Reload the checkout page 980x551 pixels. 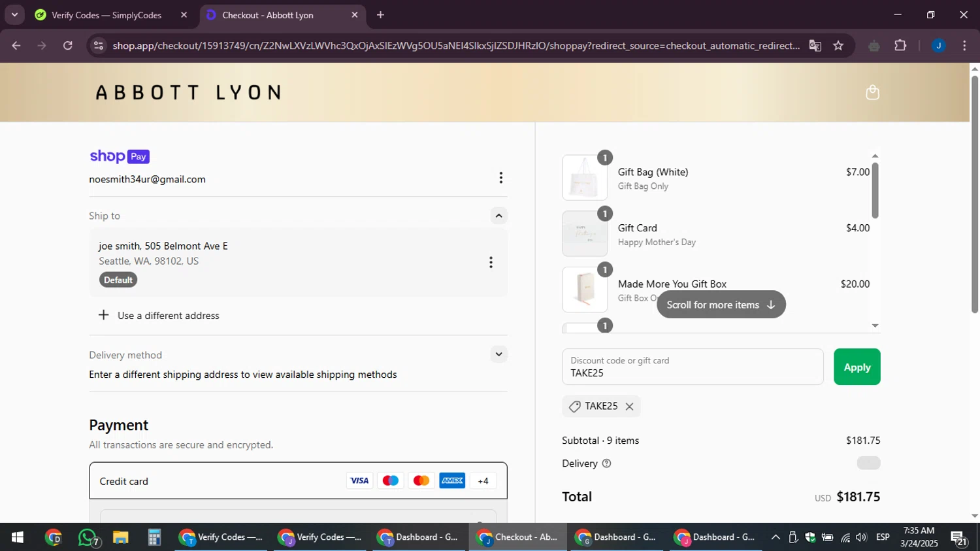coord(68,46)
